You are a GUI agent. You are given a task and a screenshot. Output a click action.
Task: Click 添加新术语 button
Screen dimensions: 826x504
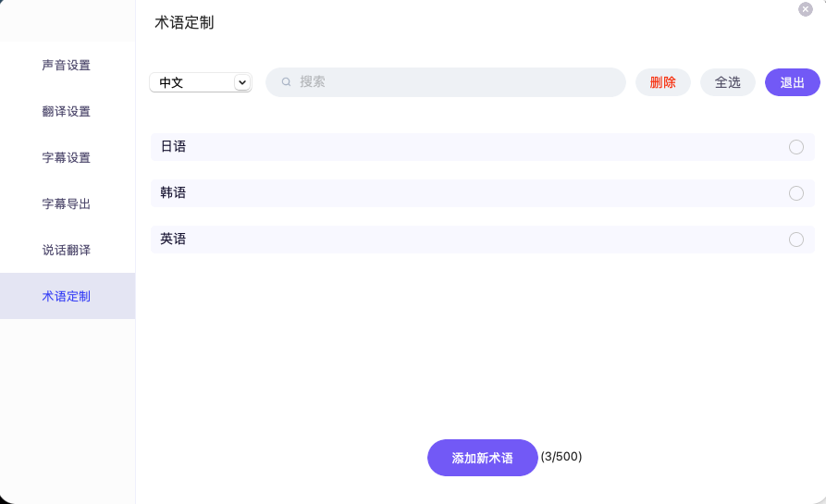[482, 458]
